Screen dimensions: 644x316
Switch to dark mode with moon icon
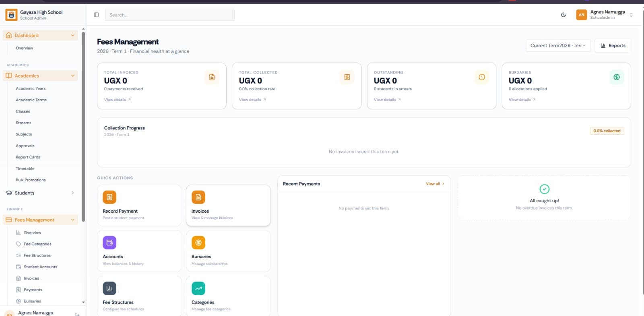pyautogui.click(x=563, y=15)
